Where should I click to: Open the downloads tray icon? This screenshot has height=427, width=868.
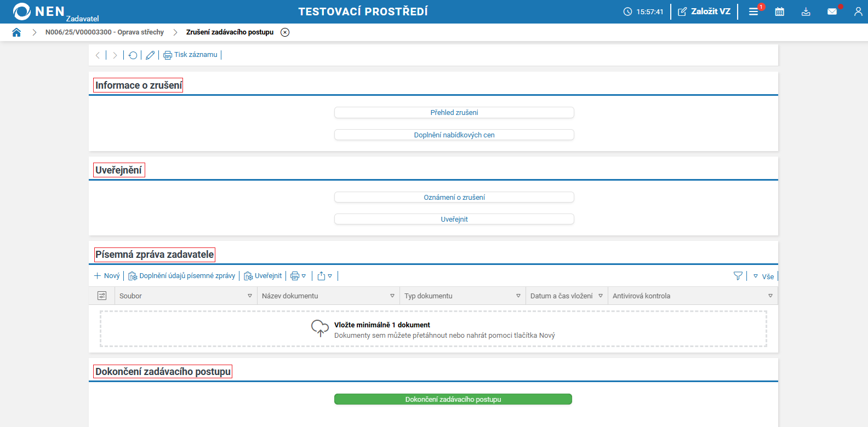pos(806,11)
